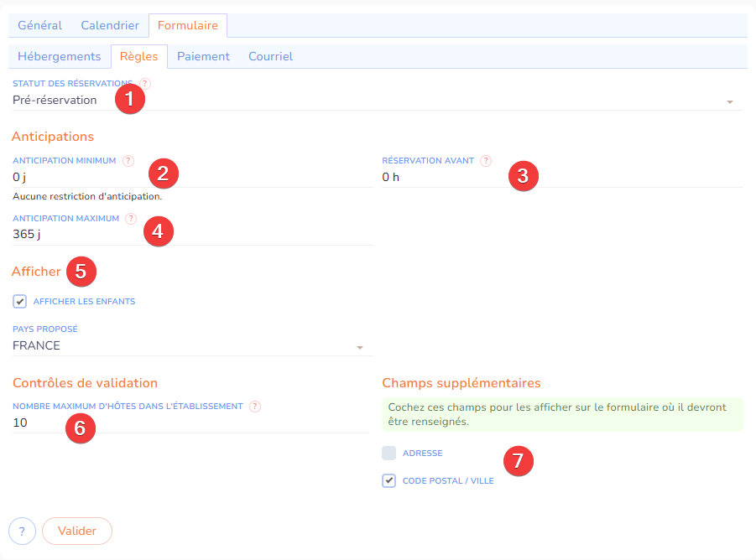Click help icon beside Nombre maximum d'hôtes

[x=255, y=407]
